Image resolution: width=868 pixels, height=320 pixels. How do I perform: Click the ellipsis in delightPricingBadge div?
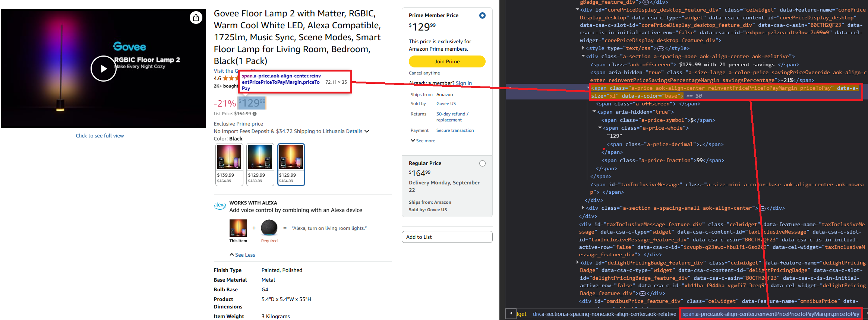[642, 294]
